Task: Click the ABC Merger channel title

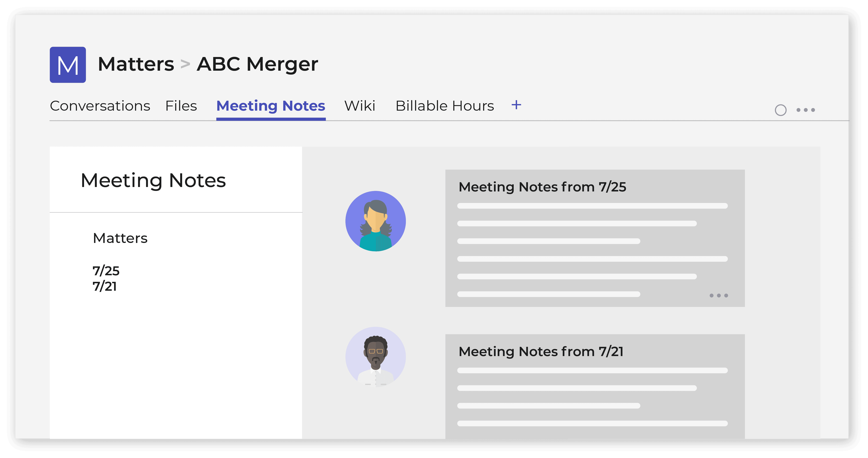Action: pyautogui.click(x=257, y=64)
